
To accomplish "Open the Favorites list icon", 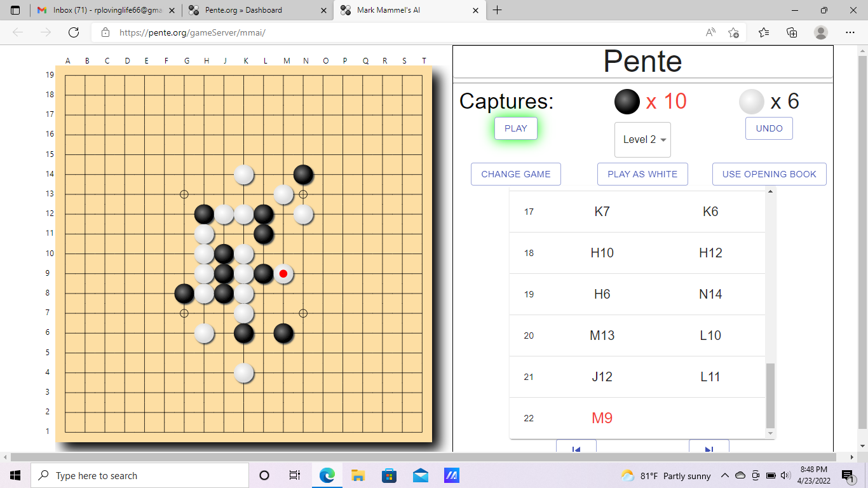I will click(x=764, y=32).
